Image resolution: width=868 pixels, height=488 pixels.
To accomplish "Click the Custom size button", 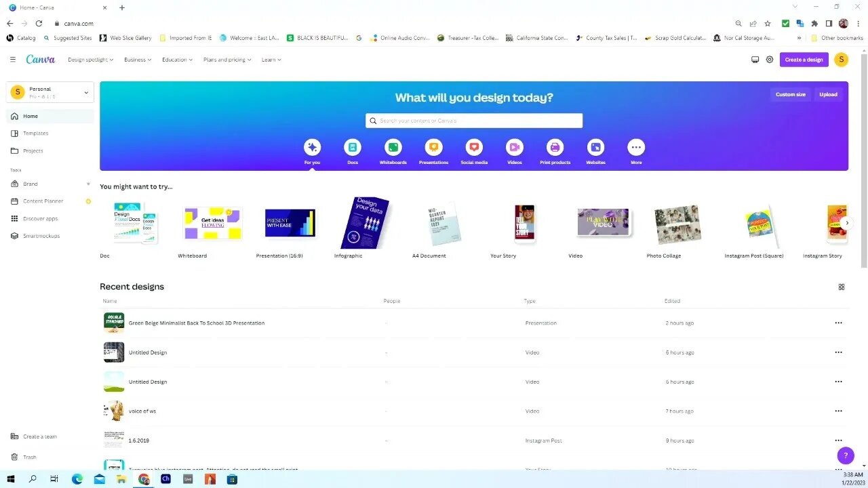I will tap(791, 94).
